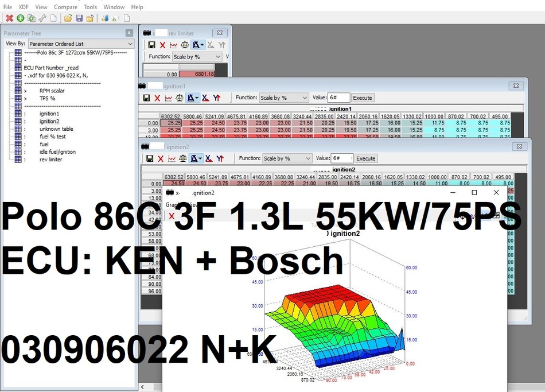
Task: Click the wrench icon in main toolbar
Action: (42, 18)
